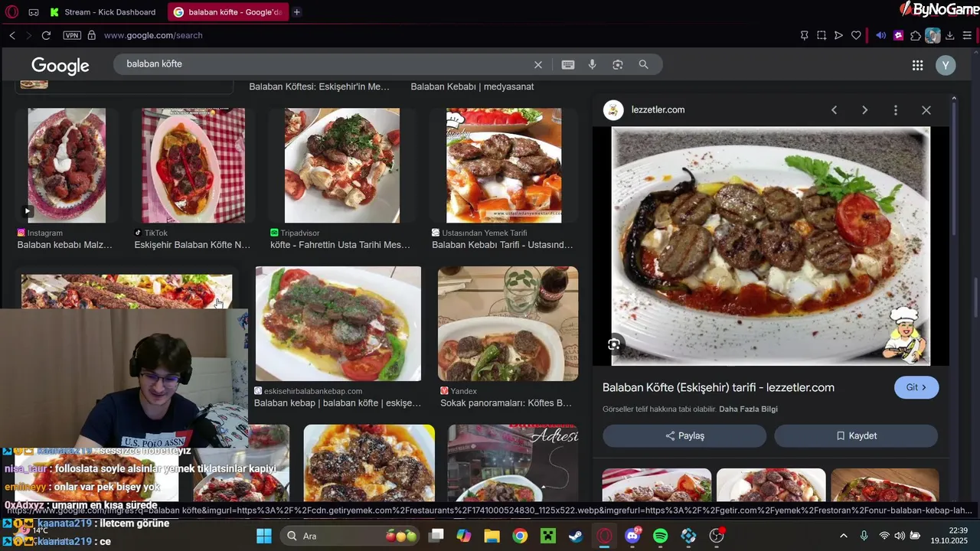Select the balaban köfte Google tab
The width and height of the screenshot is (980, 551).
click(x=228, y=12)
